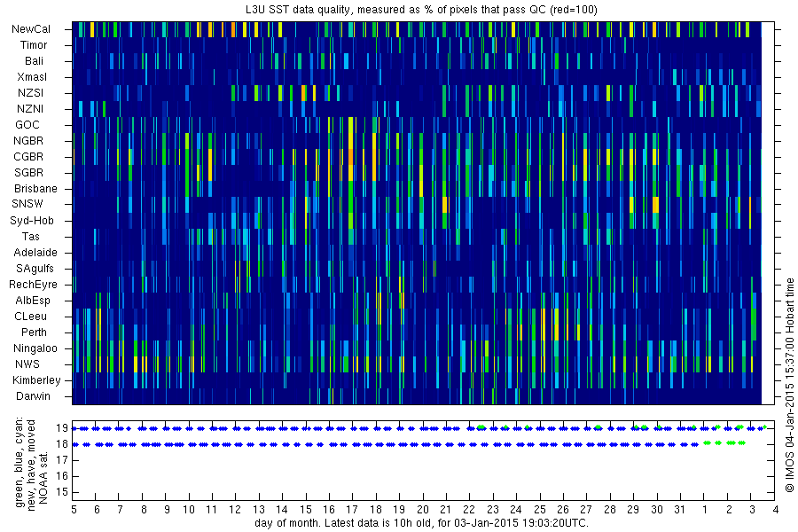Click the Timor region label
This screenshot has height=532, width=798.
coord(34,45)
